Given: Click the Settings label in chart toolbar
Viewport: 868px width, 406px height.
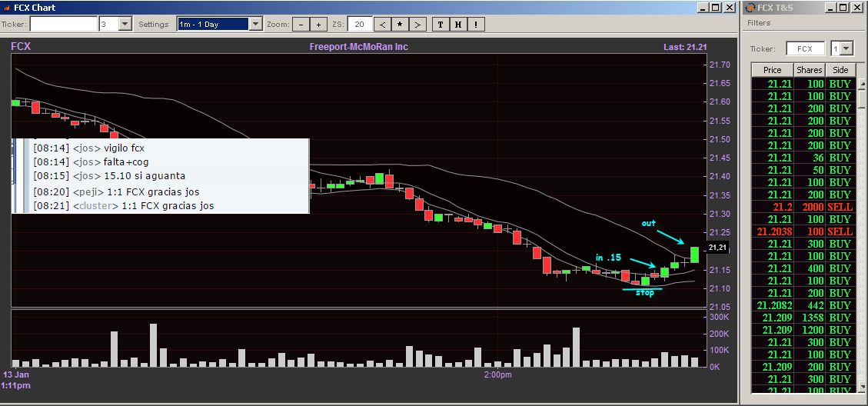Looking at the screenshot, I should [153, 25].
